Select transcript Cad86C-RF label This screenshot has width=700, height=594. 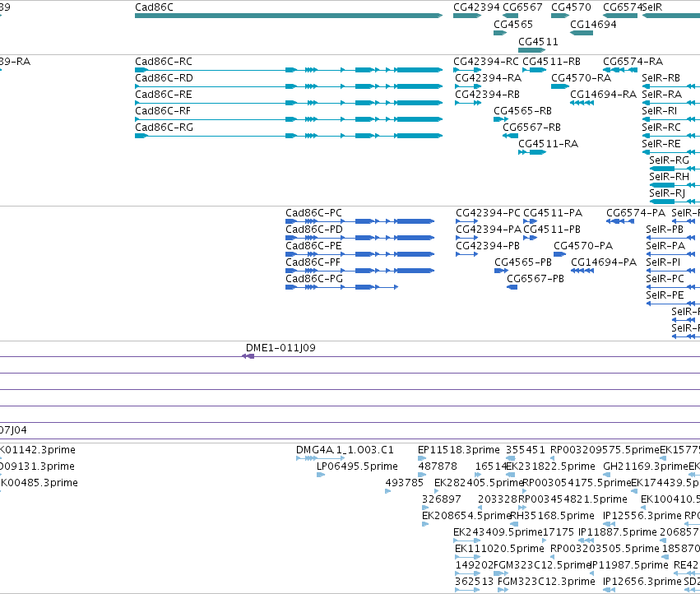coord(163,111)
